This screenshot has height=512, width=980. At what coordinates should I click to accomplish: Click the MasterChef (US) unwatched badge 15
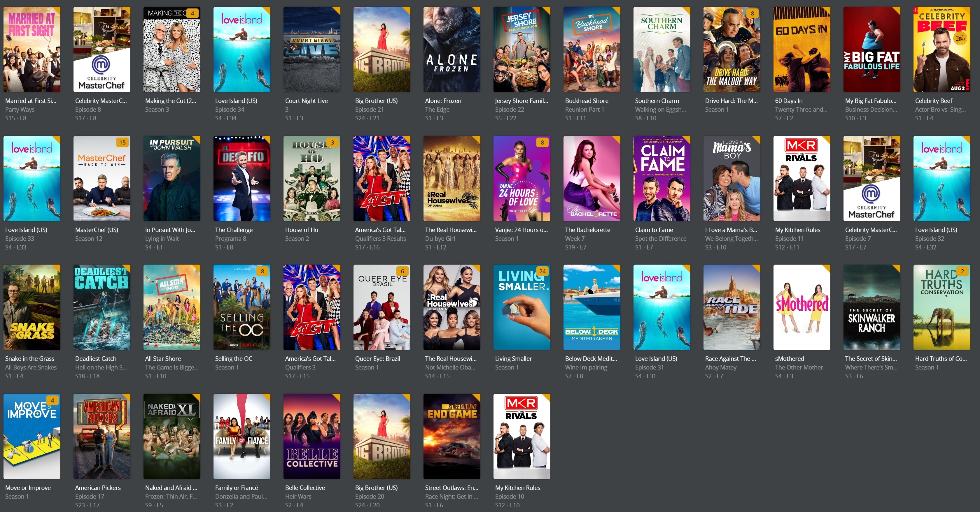point(122,142)
